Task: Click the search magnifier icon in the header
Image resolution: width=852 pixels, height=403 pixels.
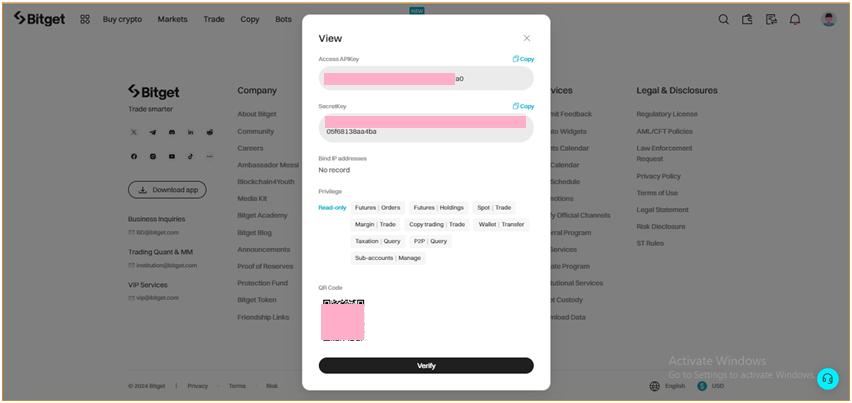Action: 723,20
